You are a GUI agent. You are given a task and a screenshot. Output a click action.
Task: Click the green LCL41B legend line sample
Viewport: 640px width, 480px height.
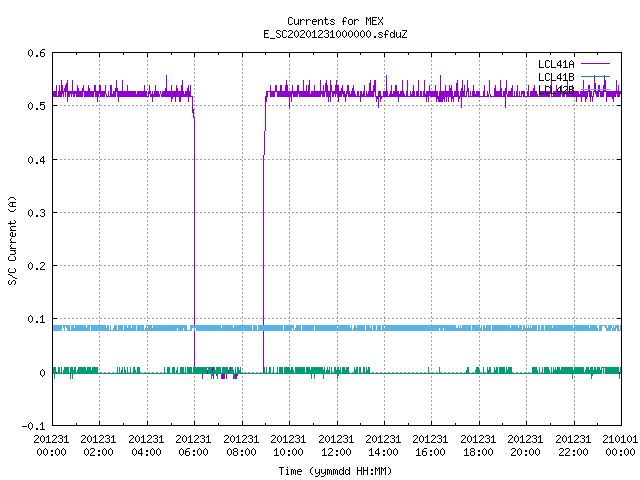click(595, 77)
